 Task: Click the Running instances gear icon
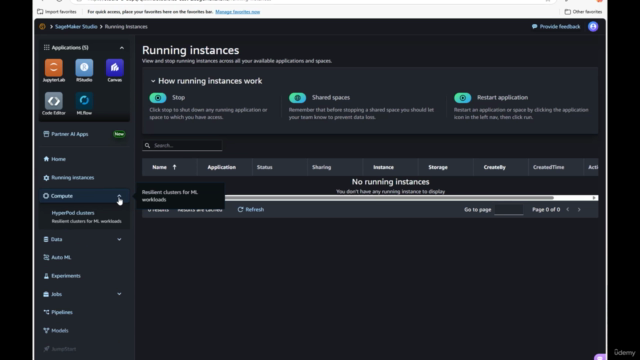(x=46, y=178)
